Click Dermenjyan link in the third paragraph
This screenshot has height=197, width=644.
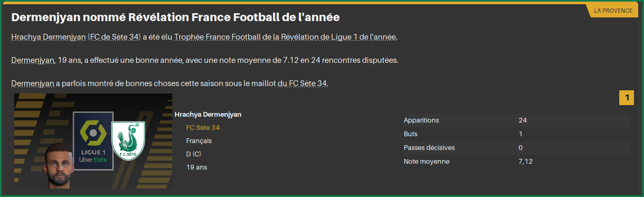point(33,83)
